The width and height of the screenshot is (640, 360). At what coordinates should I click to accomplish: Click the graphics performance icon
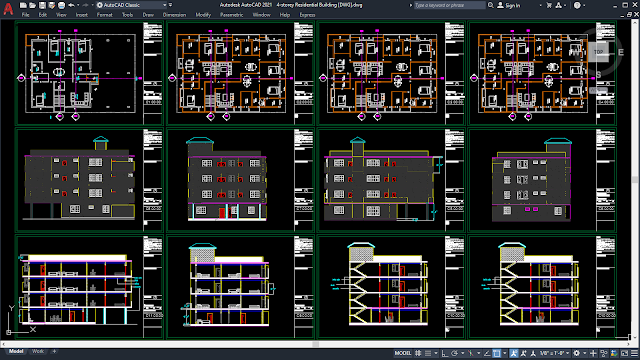[614, 353]
